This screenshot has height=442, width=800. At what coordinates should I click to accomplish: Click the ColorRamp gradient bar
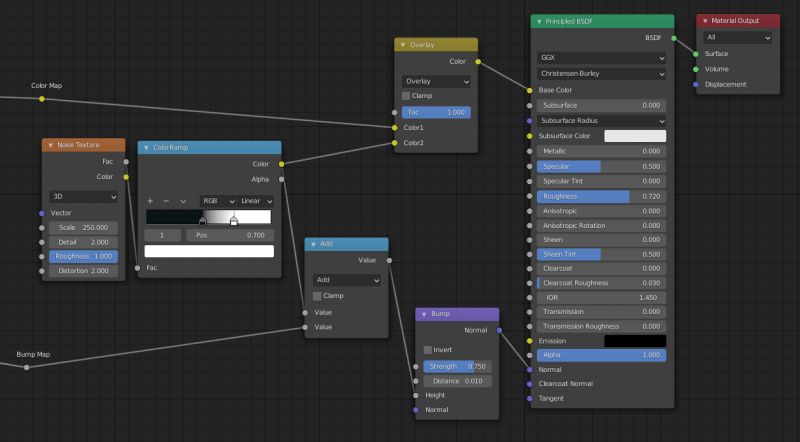click(209, 217)
